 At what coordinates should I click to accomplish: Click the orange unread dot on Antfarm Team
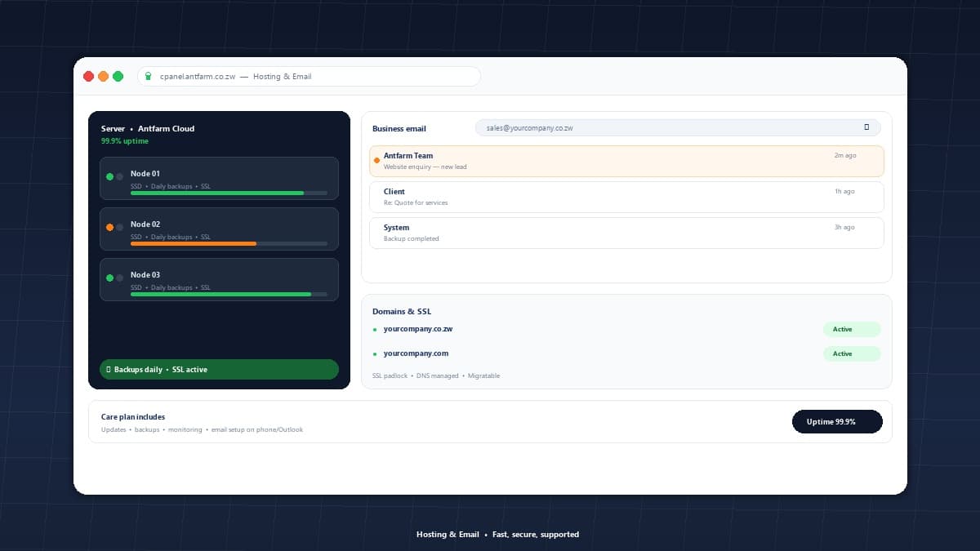(376, 161)
